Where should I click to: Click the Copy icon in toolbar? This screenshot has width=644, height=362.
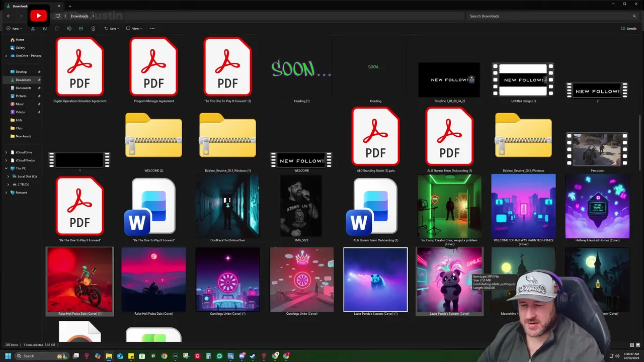pyautogui.click(x=45, y=29)
